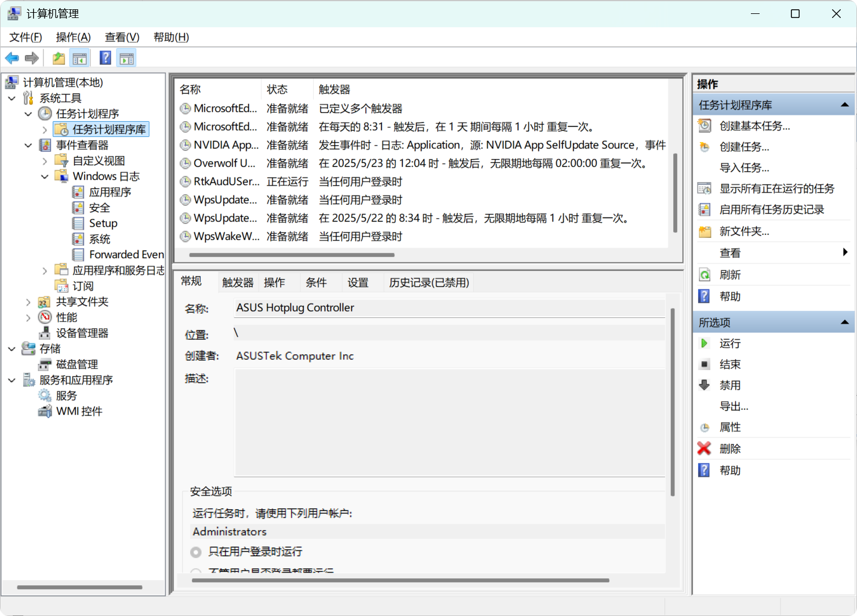The width and height of the screenshot is (857, 616).
Task: Click the blue help toolbar icon
Action: click(x=105, y=58)
